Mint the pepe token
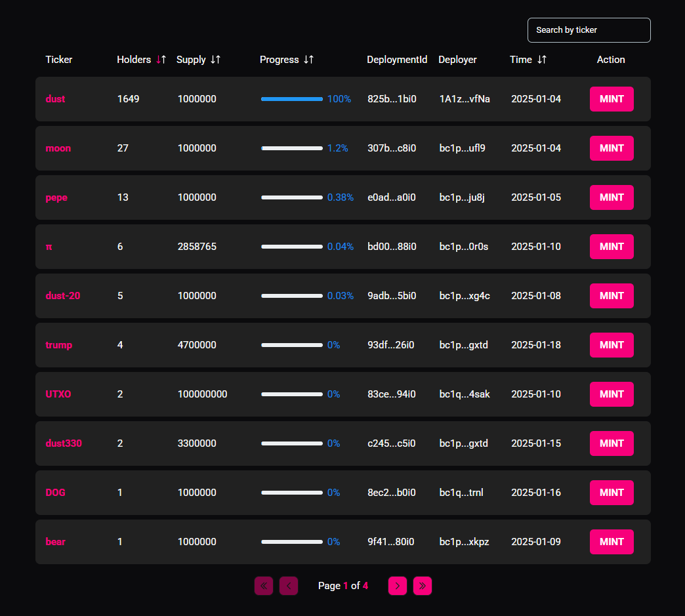This screenshot has width=685, height=616. coord(612,197)
